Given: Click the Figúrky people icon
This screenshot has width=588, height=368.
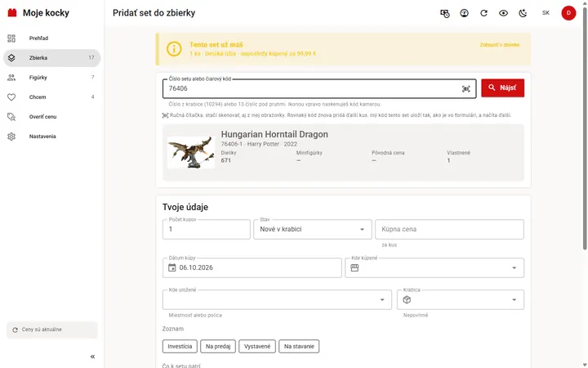Looking at the screenshot, I should pyautogui.click(x=11, y=78).
